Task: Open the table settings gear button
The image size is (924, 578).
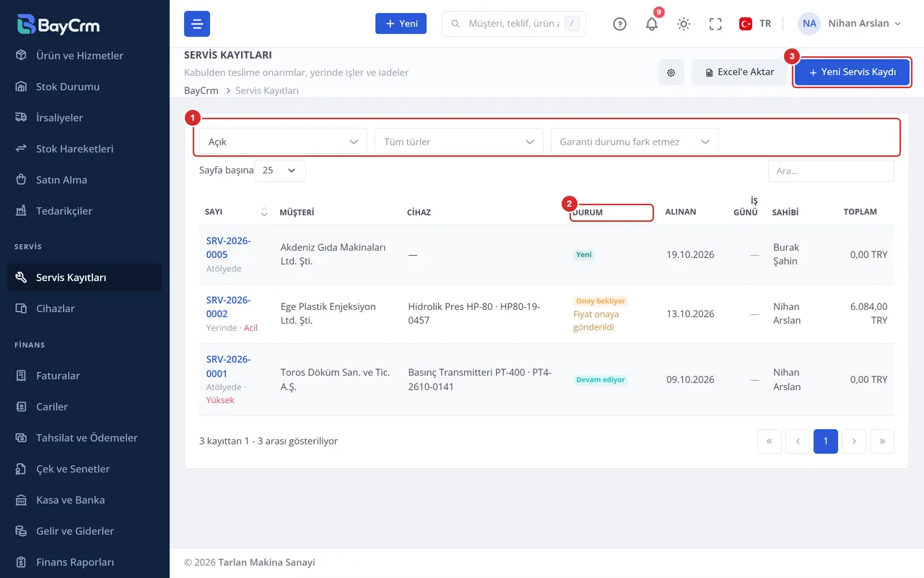Action: [x=671, y=72]
